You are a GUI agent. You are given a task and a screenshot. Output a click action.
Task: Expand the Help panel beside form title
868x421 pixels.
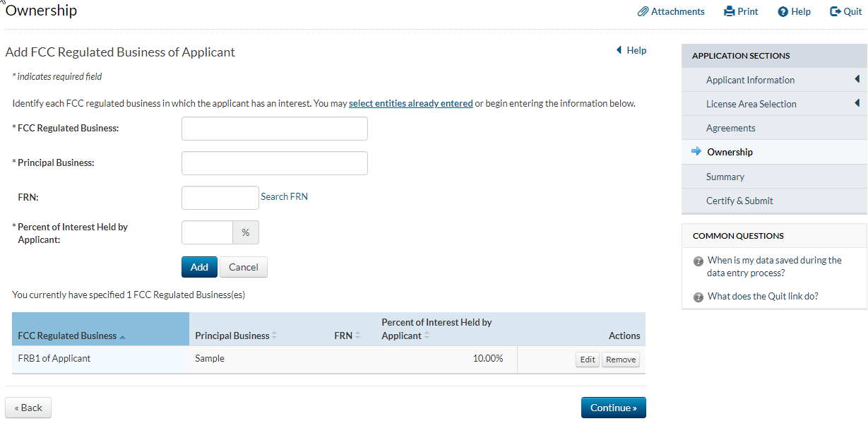pyautogui.click(x=619, y=50)
